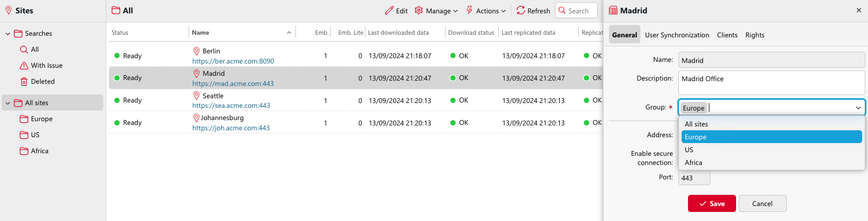Open the Africa folder in tree
Viewport: 868px width, 221px height.
click(39, 151)
